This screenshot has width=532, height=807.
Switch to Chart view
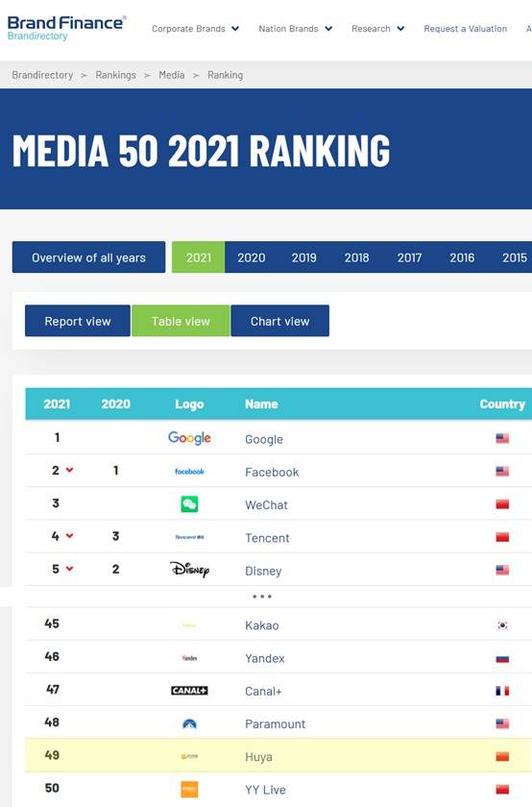coord(279,321)
